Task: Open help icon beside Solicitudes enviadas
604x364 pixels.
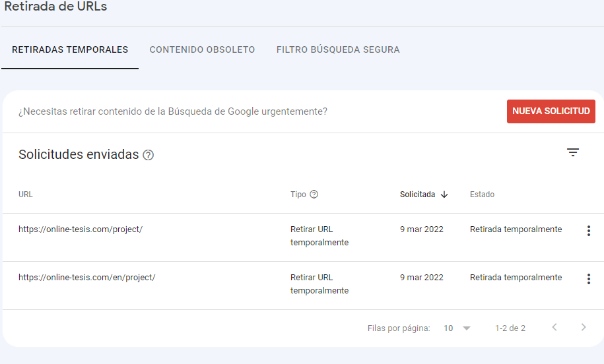Action: click(x=149, y=155)
